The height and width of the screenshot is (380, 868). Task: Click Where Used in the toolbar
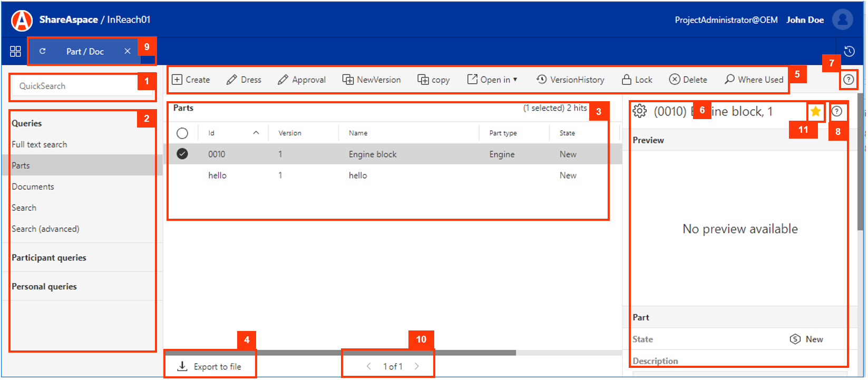coord(754,80)
